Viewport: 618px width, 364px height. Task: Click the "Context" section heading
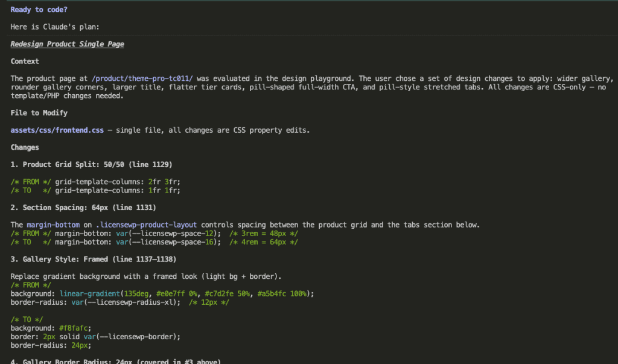tap(24, 61)
